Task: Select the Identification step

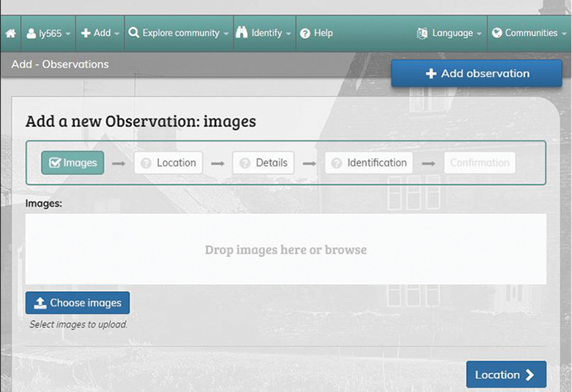Action: click(x=369, y=163)
